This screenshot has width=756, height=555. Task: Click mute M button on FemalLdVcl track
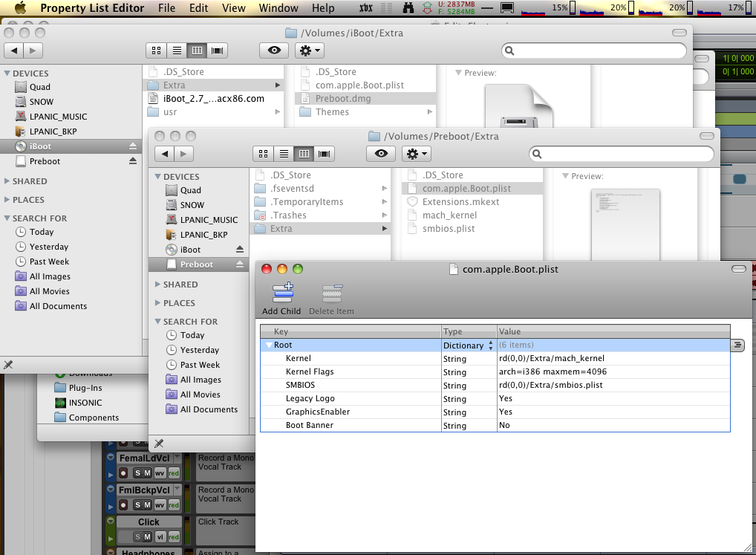[x=147, y=473]
